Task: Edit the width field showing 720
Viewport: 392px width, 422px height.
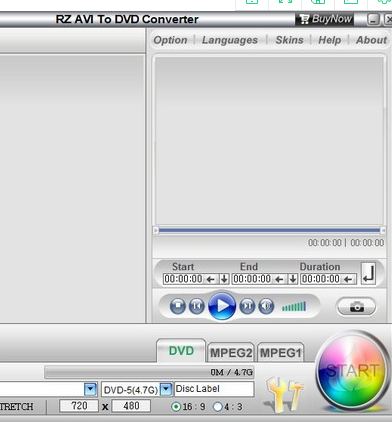Action: (79, 406)
